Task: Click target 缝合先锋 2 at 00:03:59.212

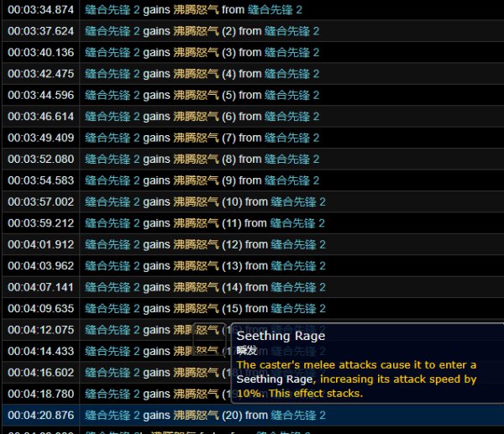Action: point(298,223)
